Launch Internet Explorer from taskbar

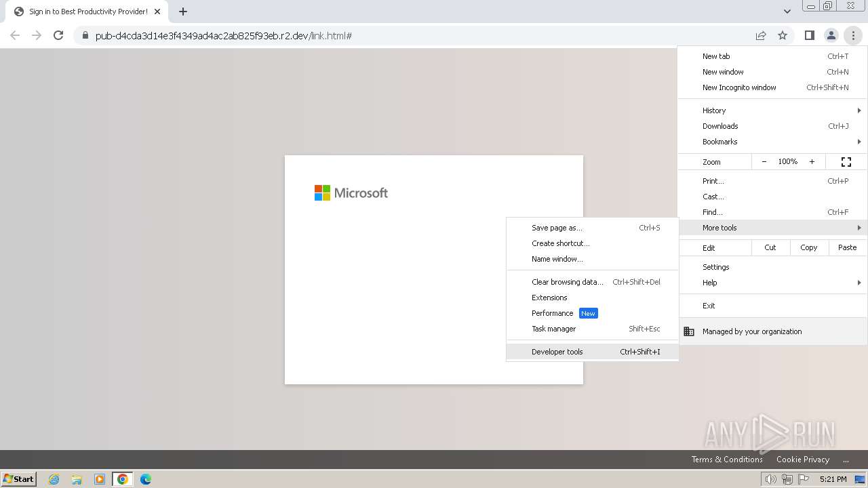[x=54, y=479]
